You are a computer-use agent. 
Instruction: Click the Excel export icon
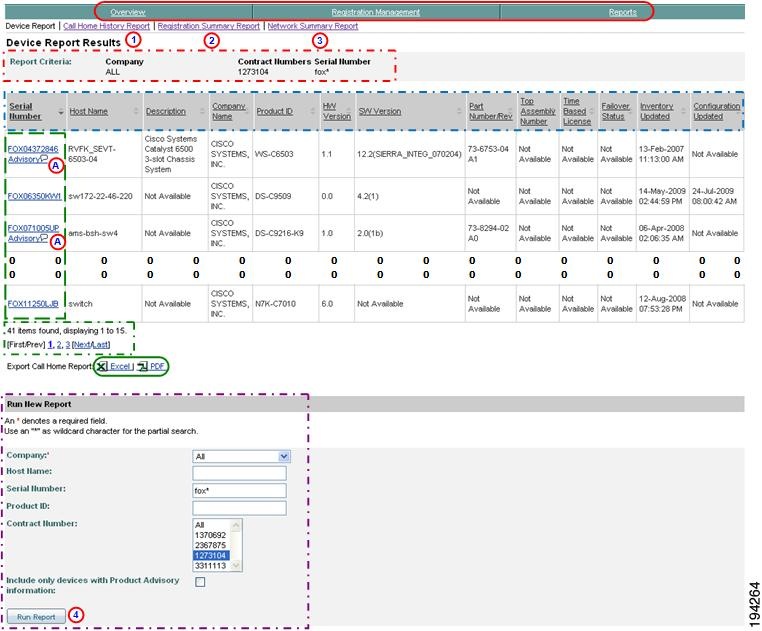pyautogui.click(x=102, y=367)
